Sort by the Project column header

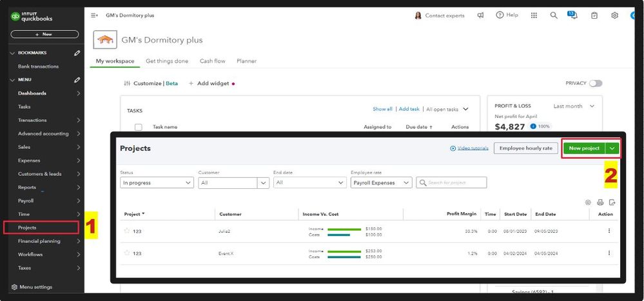(134, 215)
